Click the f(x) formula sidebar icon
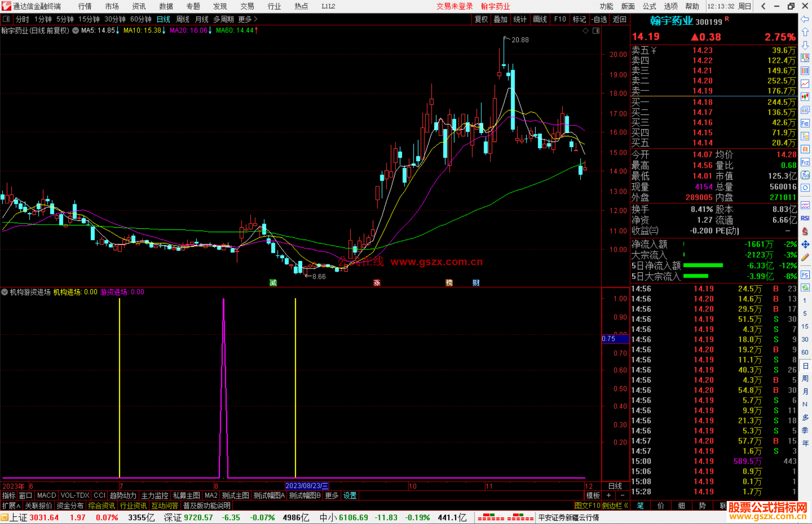Viewport: 812px width, 524px height. pos(805,175)
